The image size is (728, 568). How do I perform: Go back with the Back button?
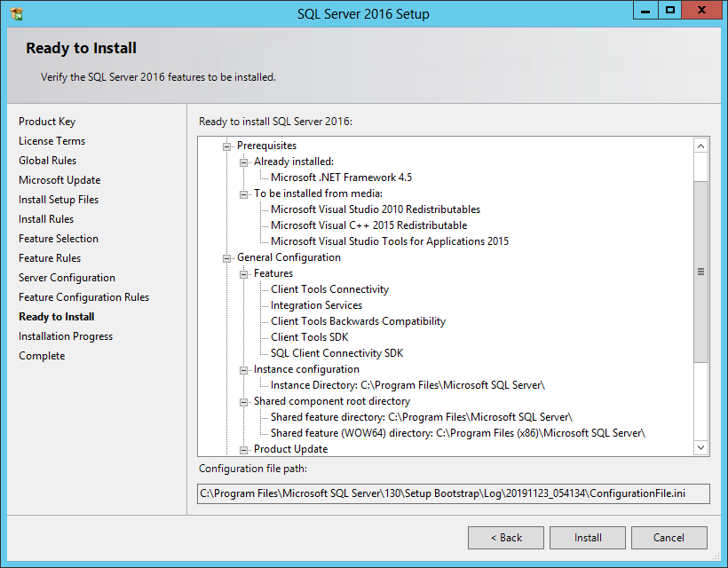pyautogui.click(x=506, y=538)
